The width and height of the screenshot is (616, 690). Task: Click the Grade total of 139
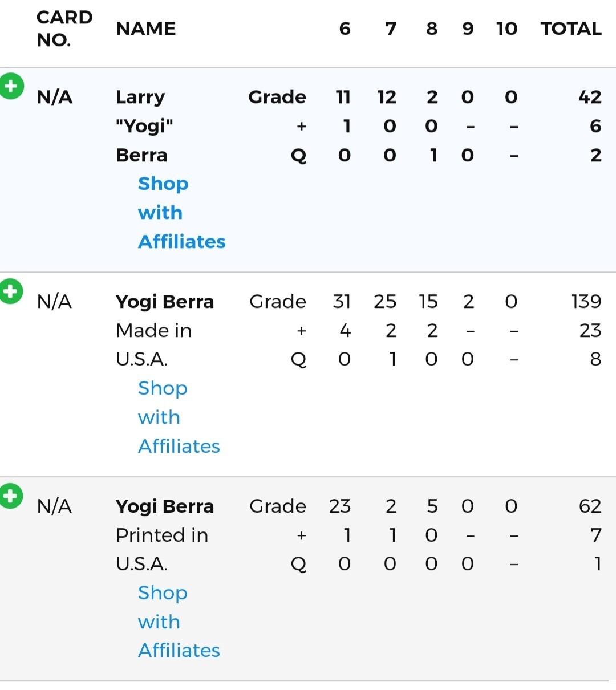pos(586,301)
